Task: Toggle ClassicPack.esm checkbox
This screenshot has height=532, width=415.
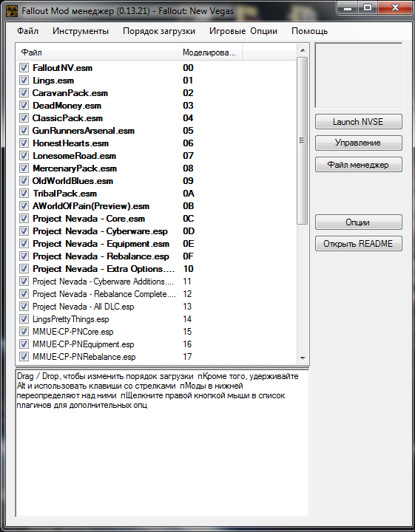Action: [24, 118]
